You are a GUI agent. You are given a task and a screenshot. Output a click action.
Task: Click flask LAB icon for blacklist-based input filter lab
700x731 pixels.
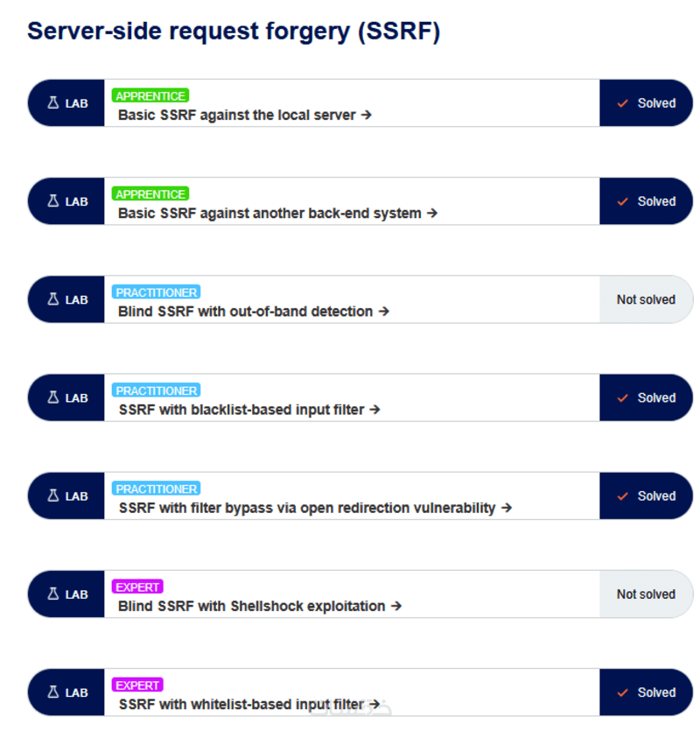coord(52,397)
